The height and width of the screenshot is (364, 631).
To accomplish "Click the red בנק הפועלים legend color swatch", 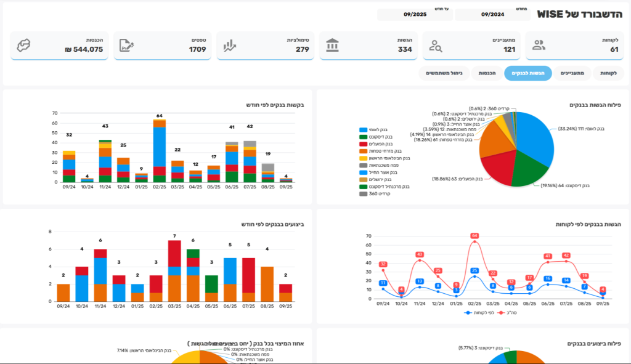I will [x=364, y=144].
